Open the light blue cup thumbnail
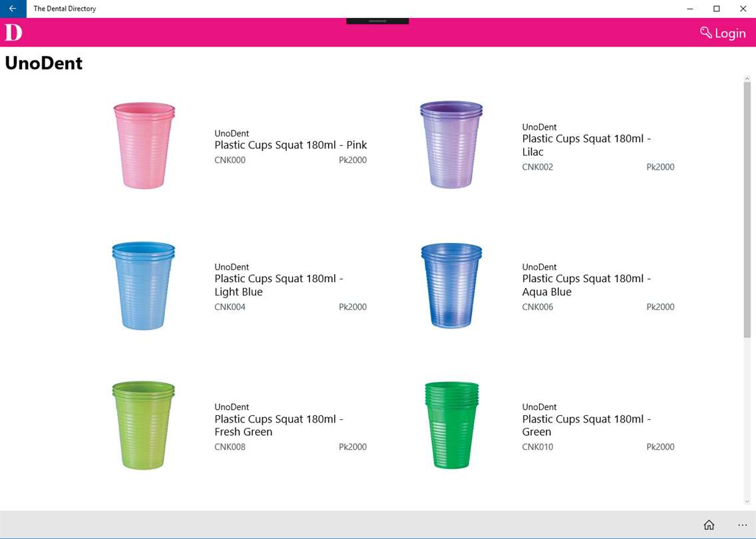The image size is (756, 539). (x=144, y=286)
